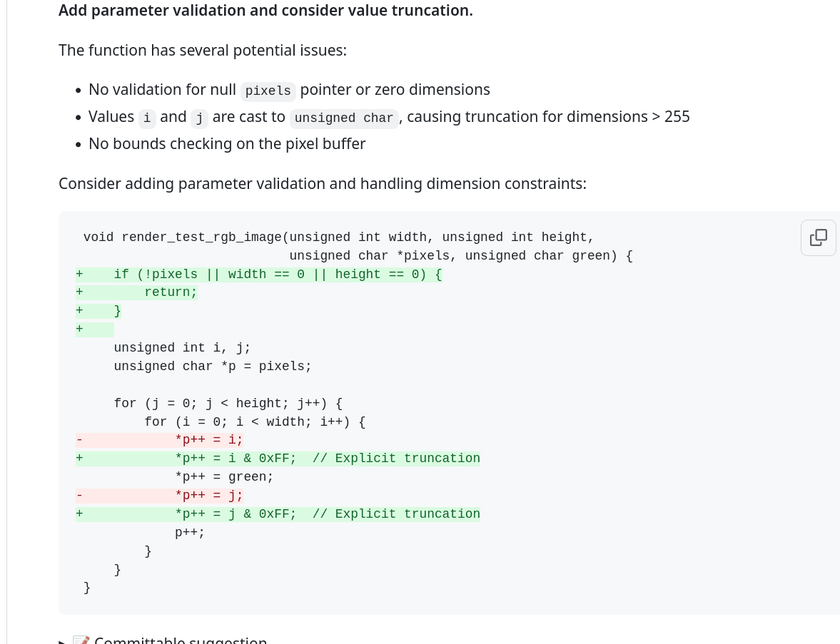Image resolution: width=840 pixels, height=644 pixels.
Task: Click added line 'if (!pixels || width == 0'
Action: click(x=259, y=274)
